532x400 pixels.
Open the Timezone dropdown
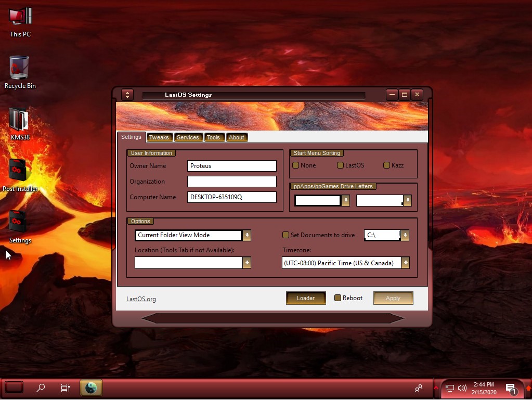point(405,263)
